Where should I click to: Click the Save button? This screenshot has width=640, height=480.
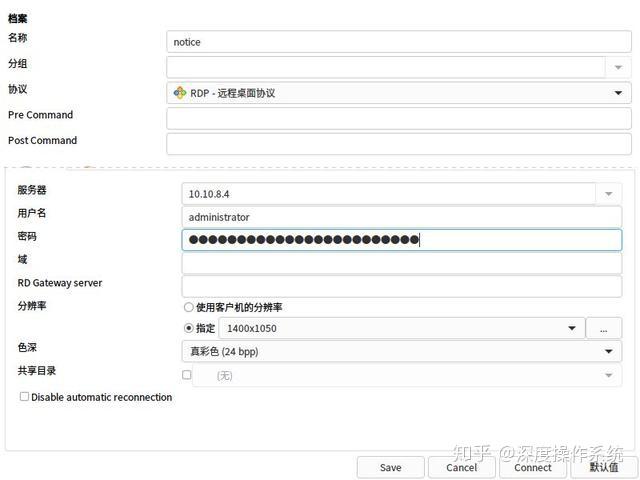click(x=391, y=467)
